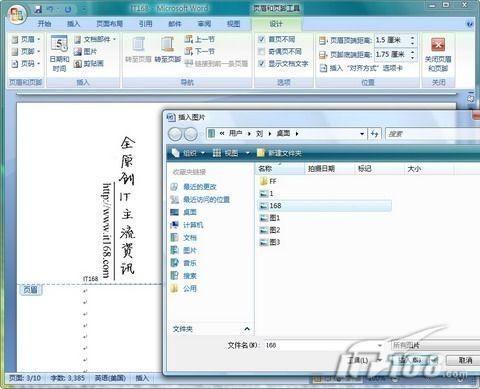The image size is (480, 389).
Task: Insert date and time (日期和时间)
Action: (x=59, y=54)
